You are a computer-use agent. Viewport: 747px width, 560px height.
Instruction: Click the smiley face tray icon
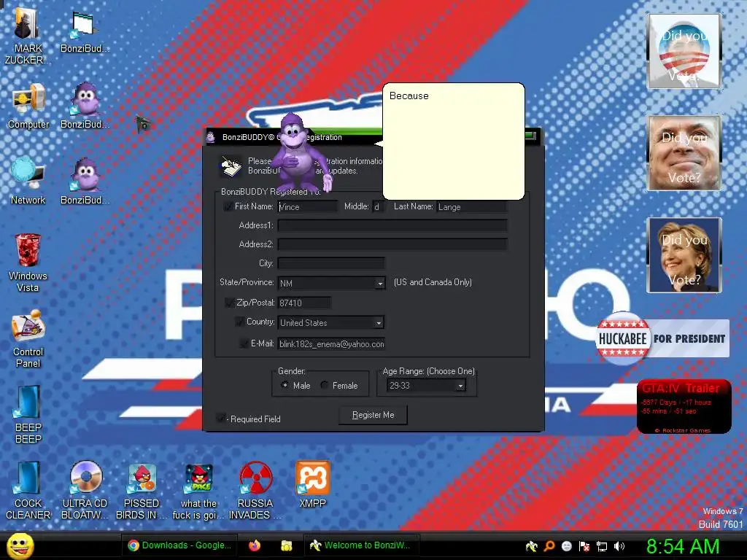tap(566, 546)
